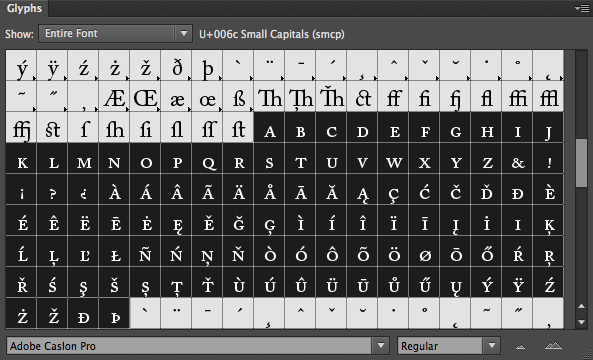Select the ff ligature glyph
Viewport: 593px width, 360px height.
coord(393,96)
